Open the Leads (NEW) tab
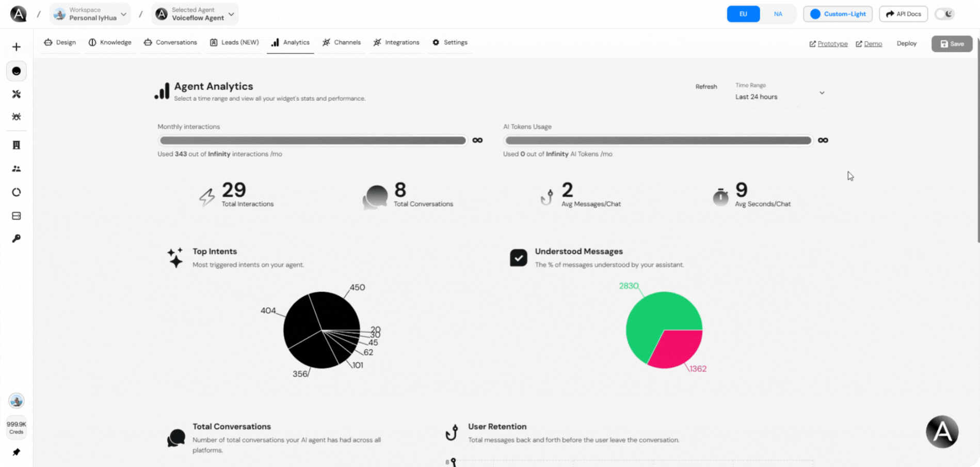The height and width of the screenshot is (467, 980). coord(234,42)
